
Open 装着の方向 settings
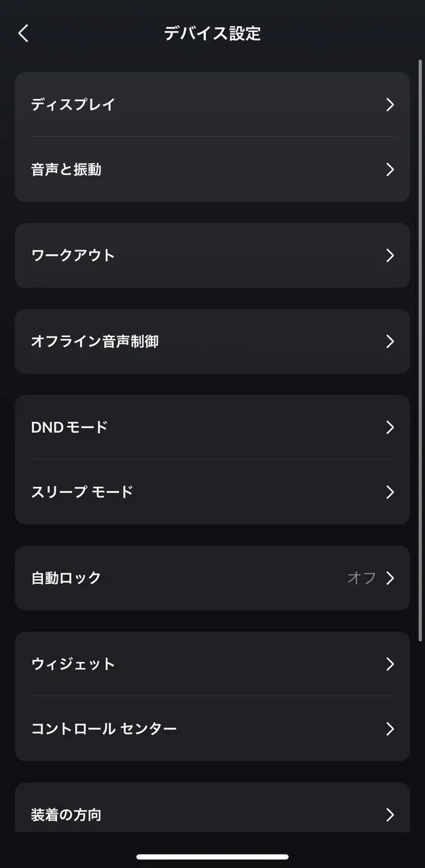click(x=67, y=814)
